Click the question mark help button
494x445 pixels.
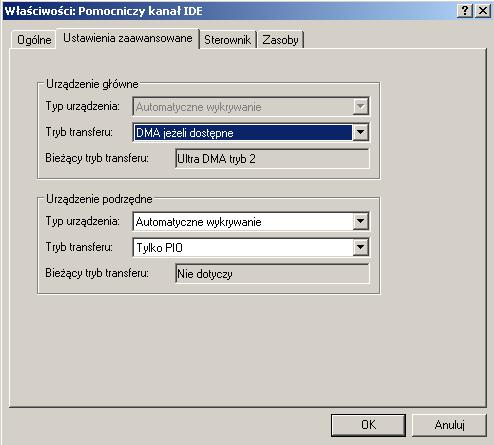[465, 11]
